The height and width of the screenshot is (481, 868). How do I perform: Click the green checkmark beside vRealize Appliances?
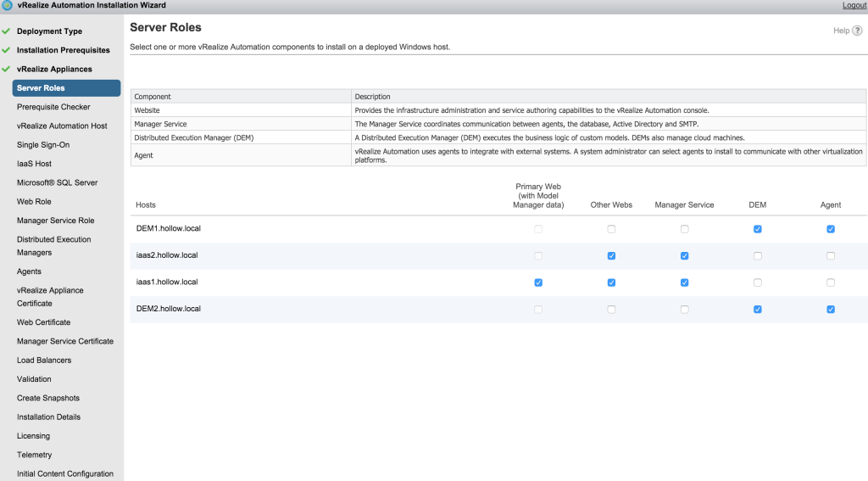6,69
